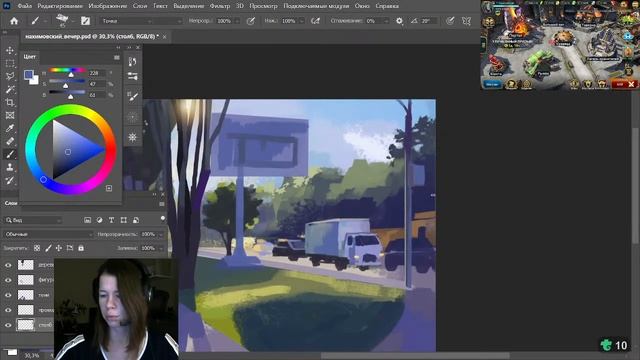Open the Файл menu

coord(24,6)
